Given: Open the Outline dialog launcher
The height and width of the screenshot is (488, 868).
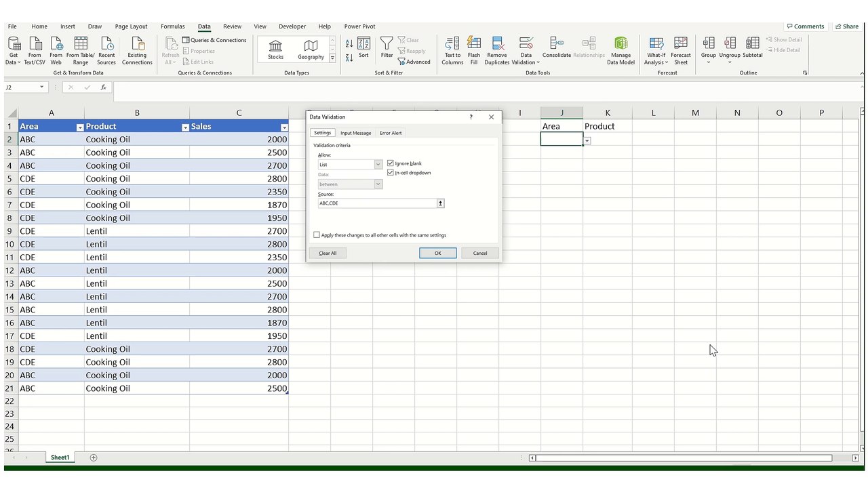Looking at the screenshot, I should click(805, 73).
